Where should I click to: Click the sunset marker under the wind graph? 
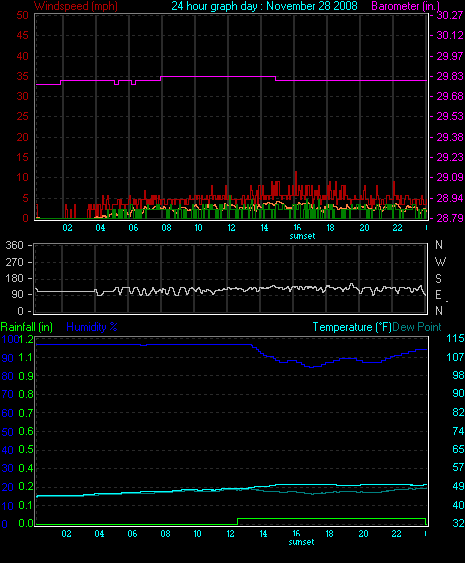tap(302, 236)
